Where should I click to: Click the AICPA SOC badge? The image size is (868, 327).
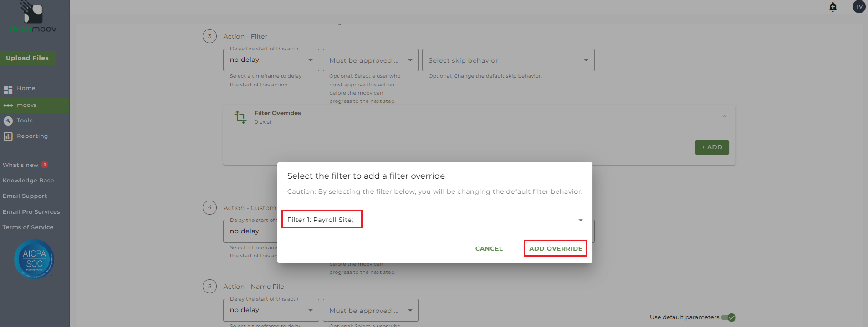click(x=34, y=259)
